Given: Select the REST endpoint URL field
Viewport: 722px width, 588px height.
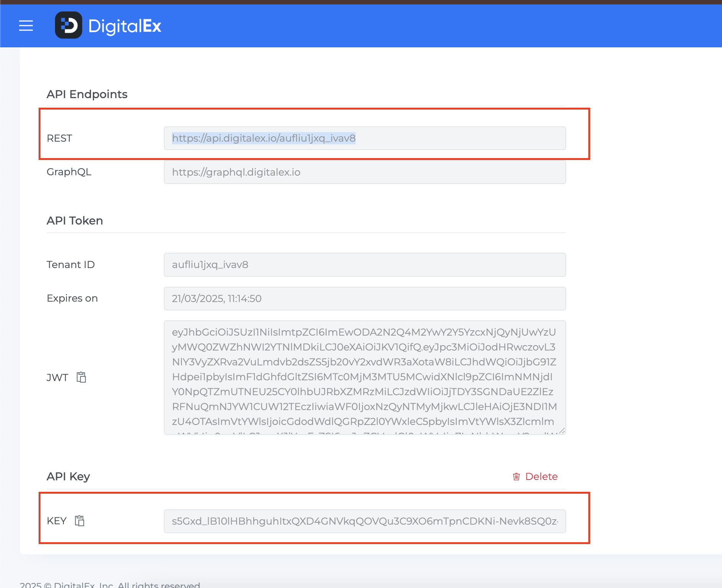Looking at the screenshot, I should click(x=365, y=138).
